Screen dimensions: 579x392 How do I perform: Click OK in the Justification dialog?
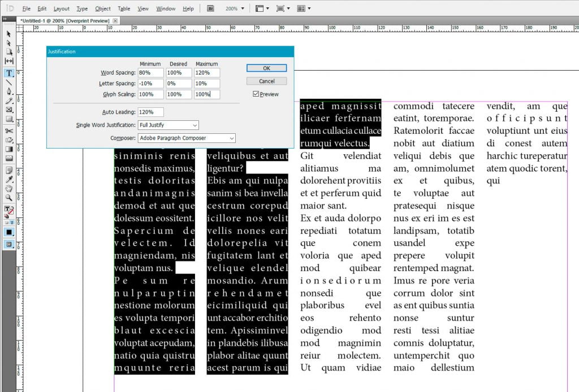(266, 68)
